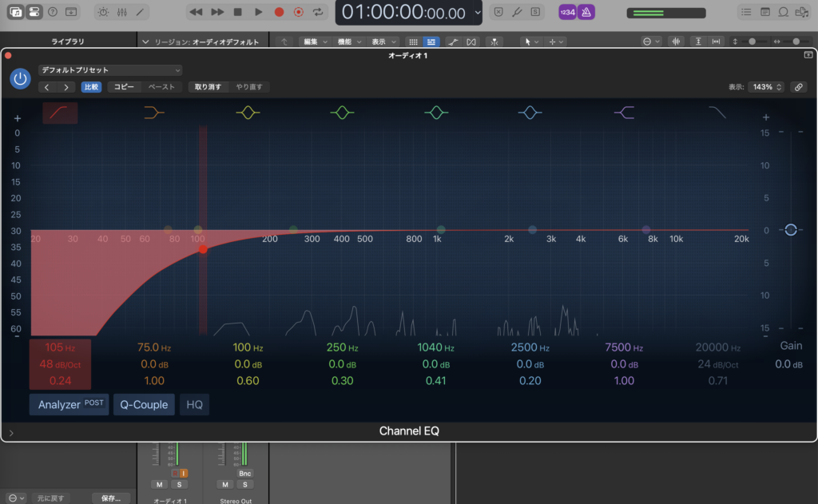
Task: Click the Solo S icon in the control bar
Action: tap(536, 12)
